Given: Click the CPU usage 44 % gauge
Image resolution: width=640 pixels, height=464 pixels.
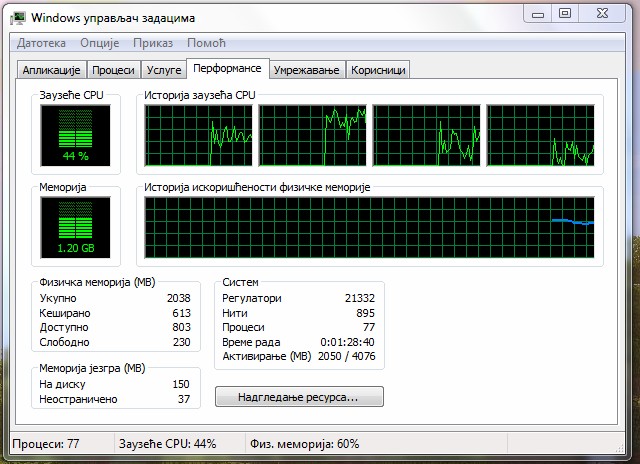Looking at the screenshot, I should click(76, 135).
